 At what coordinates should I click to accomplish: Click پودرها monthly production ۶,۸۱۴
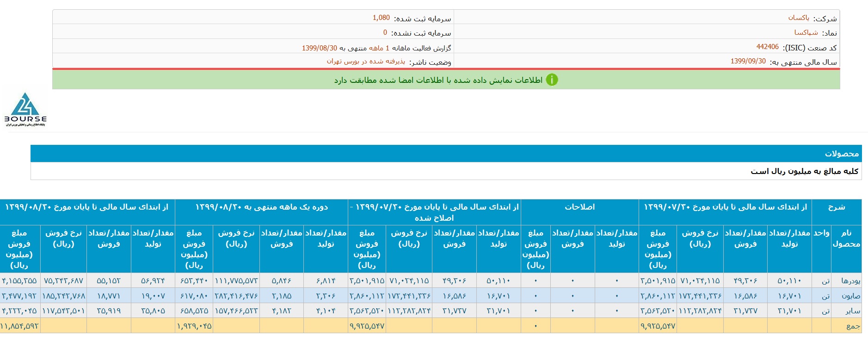coord(326,281)
